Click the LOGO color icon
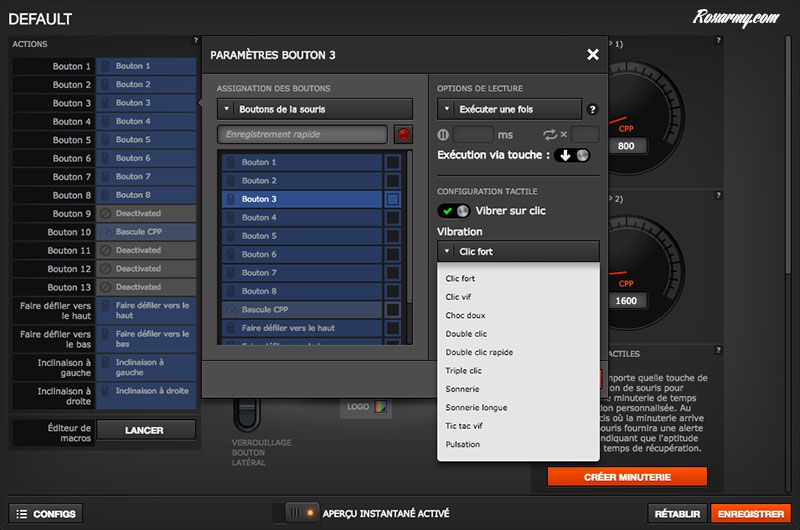This screenshot has height=530, width=800. click(x=382, y=407)
